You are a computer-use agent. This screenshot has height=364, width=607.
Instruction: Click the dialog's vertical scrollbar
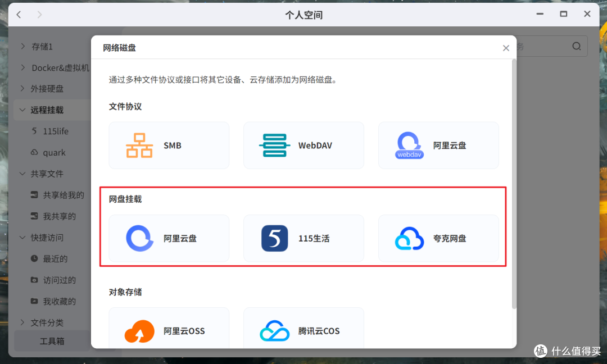[514, 184]
